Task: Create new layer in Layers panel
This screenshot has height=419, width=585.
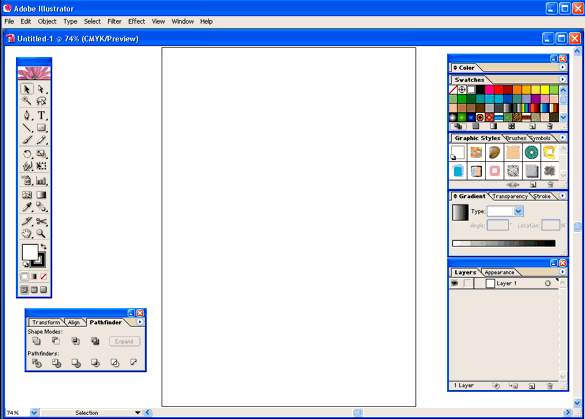Action: pyautogui.click(x=532, y=386)
